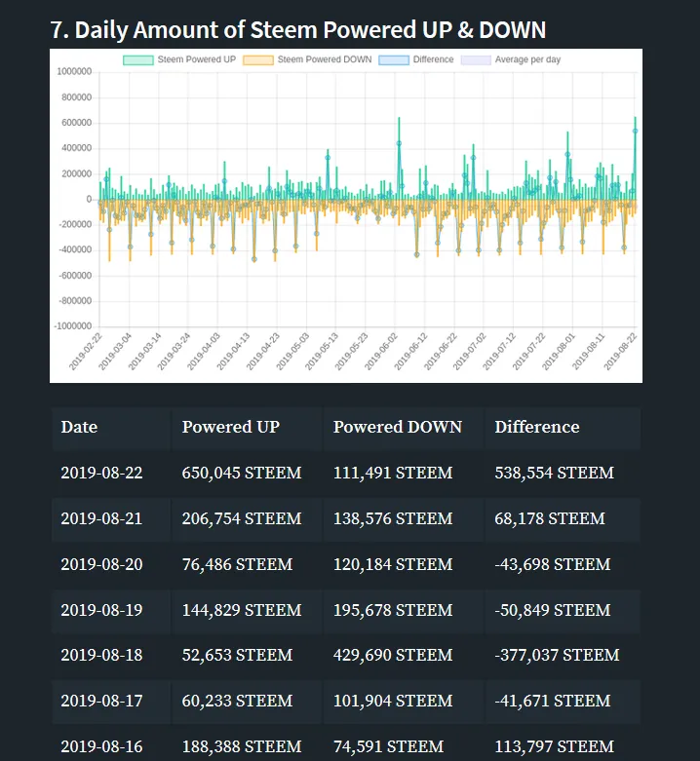Click the Powered UP column header
Screen dimensions: 700x761
[x=231, y=427]
